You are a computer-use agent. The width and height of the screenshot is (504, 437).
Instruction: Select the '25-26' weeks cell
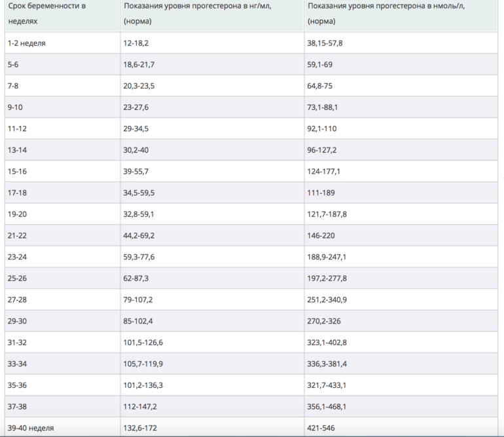tap(17, 278)
